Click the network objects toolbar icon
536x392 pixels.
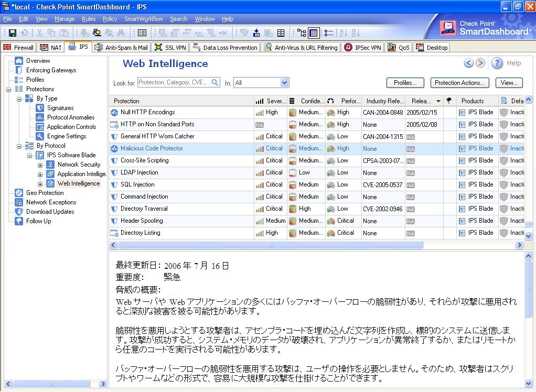(97, 33)
